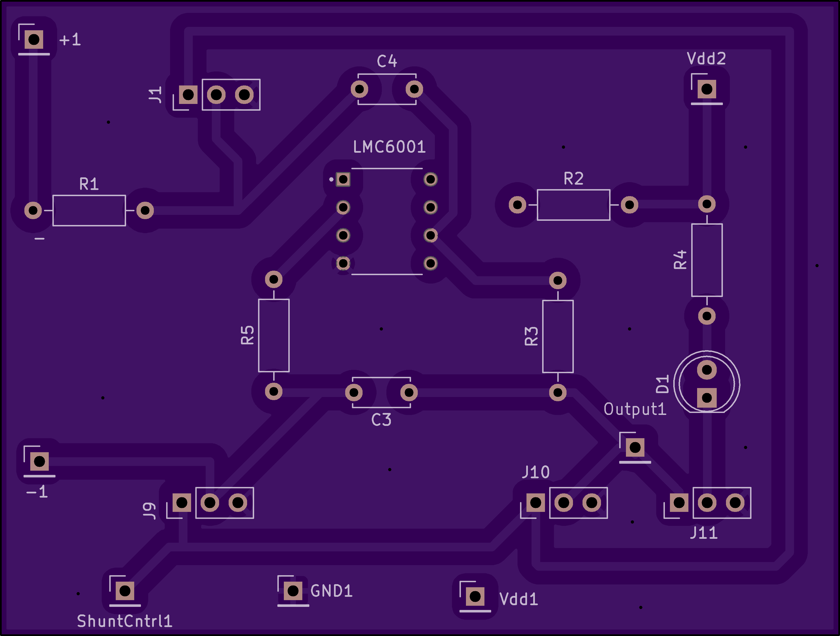Click the +1 test point pad
This screenshot has width=840, height=636.
[34, 39]
